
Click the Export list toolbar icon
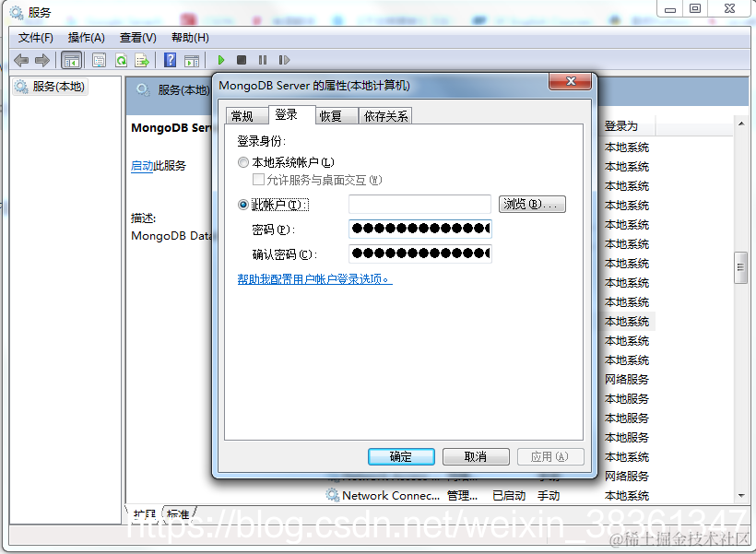coord(142,60)
